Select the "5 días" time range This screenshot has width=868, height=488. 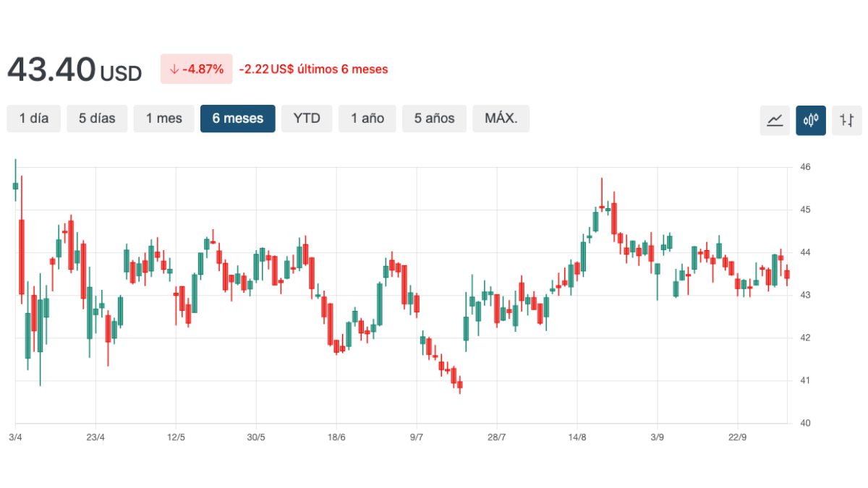point(97,119)
